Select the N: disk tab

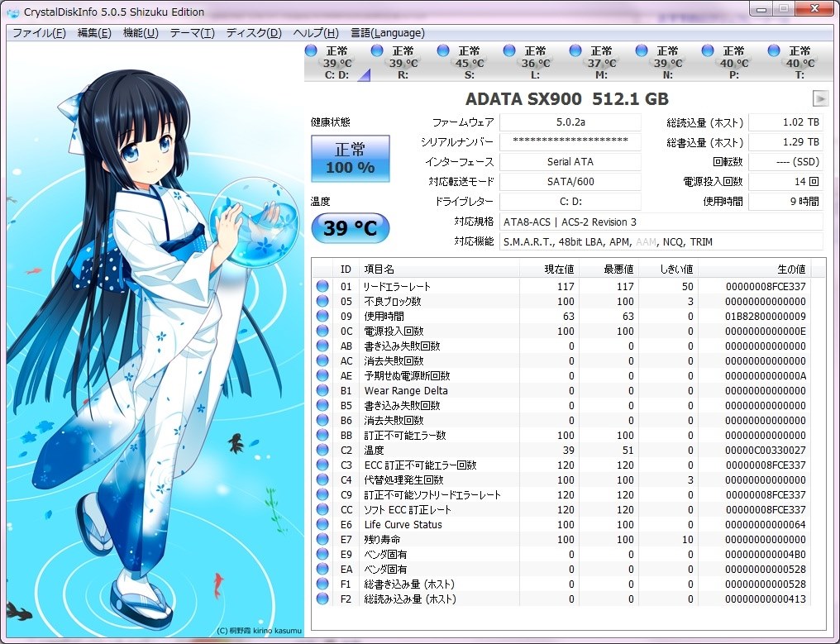point(667,63)
